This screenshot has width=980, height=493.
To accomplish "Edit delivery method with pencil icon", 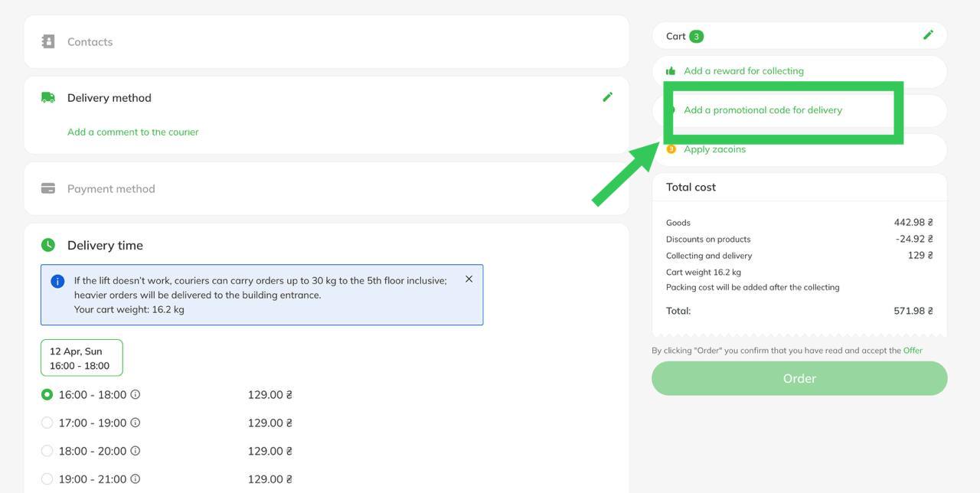I will click(607, 96).
